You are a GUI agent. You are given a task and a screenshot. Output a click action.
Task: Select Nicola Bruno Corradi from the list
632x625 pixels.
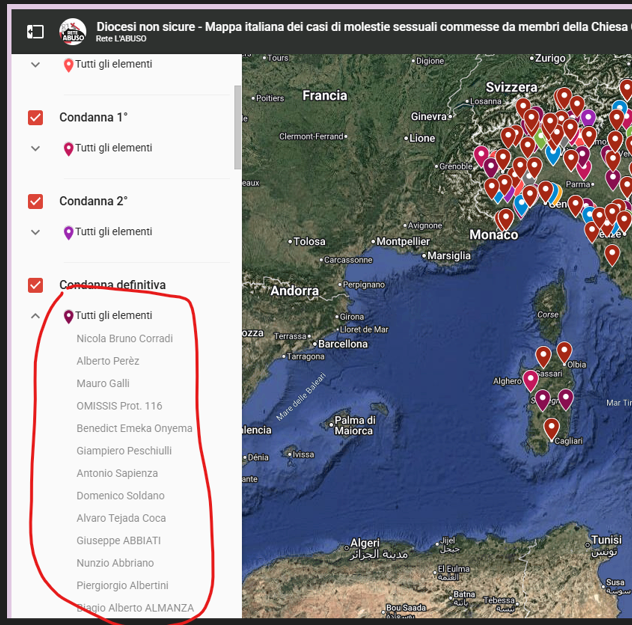pyautogui.click(x=124, y=339)
